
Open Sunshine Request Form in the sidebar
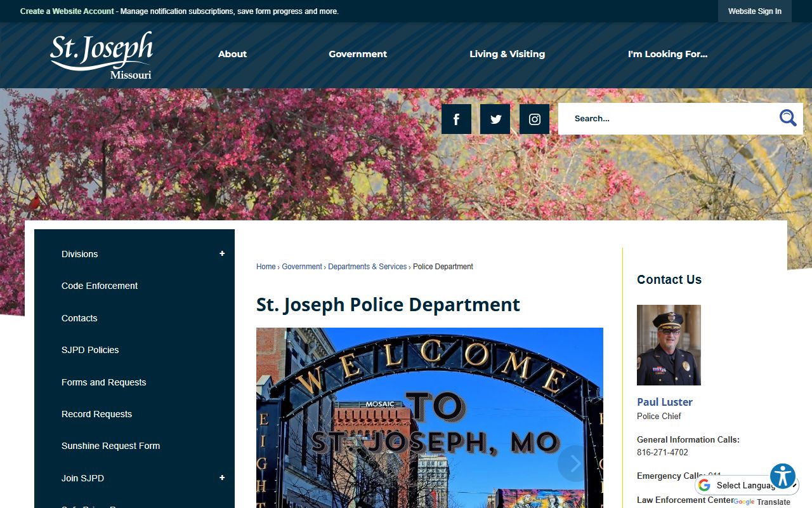[x=110, y=446]
